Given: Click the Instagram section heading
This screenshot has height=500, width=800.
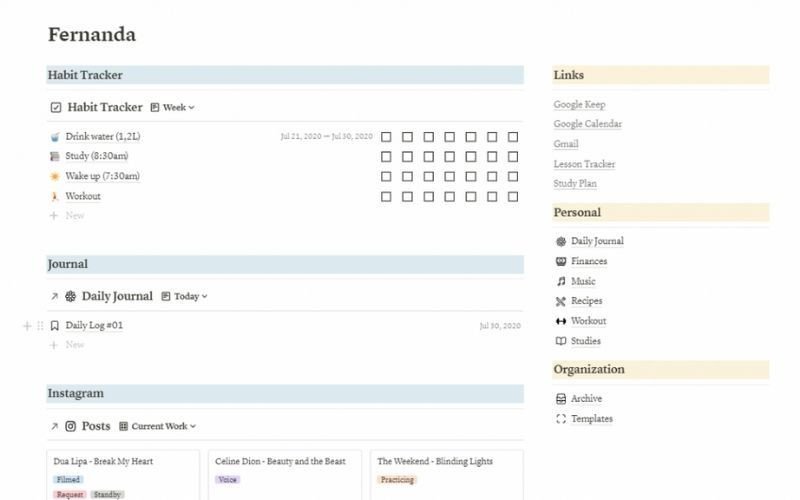Looking at the screenshot, I should (76, 393).
